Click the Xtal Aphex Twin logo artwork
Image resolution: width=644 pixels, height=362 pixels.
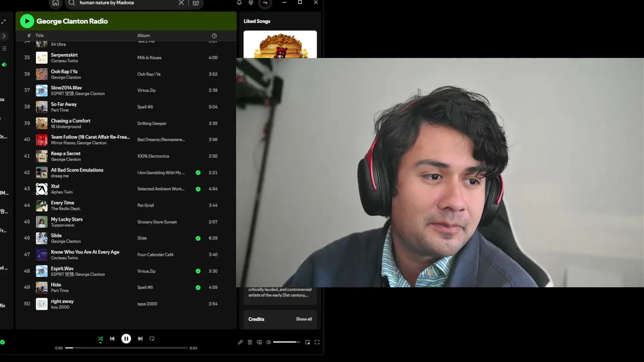tap(42, 189)
